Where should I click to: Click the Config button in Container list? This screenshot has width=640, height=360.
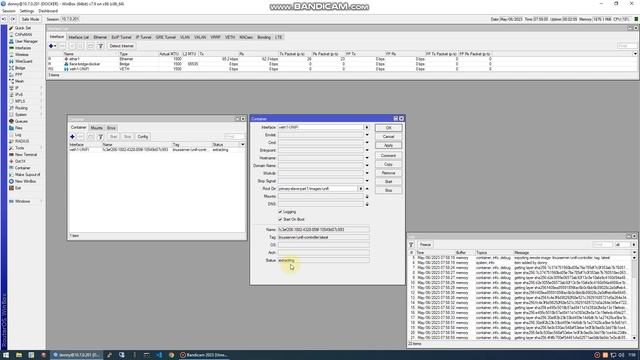point(142,137)
